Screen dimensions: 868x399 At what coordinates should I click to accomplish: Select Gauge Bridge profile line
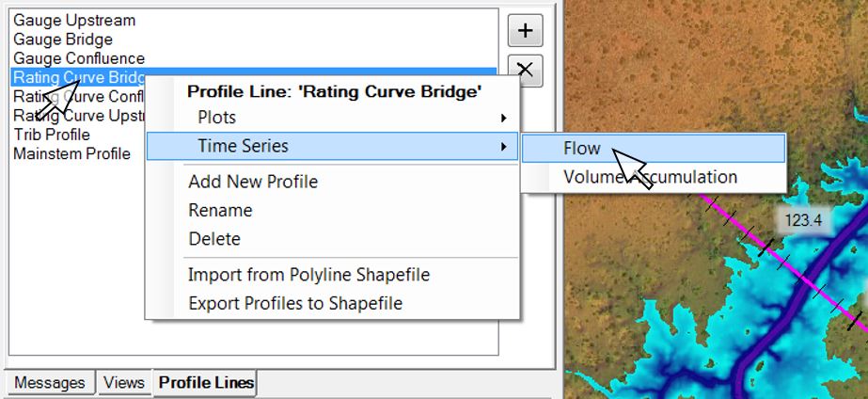tap(63, 40)
